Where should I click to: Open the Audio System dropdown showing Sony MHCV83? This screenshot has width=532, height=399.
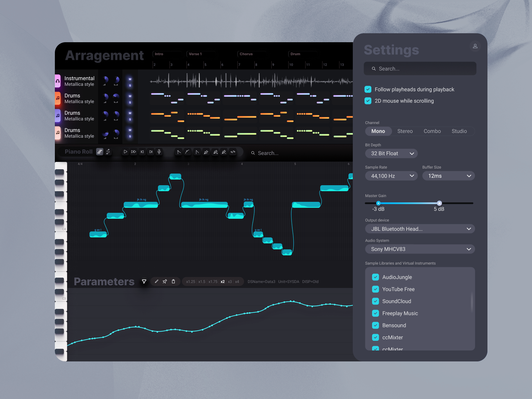click(420, 249)
